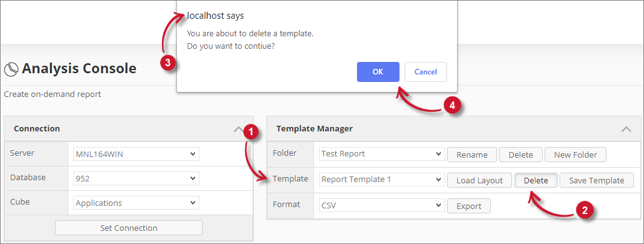Image resolution: width=644 pixels, height=244 pixels.
Task: Click the 'localhost says' dialog title
Action: 215,16
